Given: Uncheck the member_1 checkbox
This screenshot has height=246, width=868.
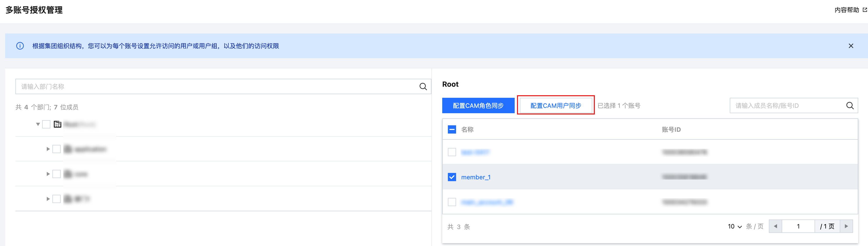Looking at the screenshot, I should (x=452, y=177).
